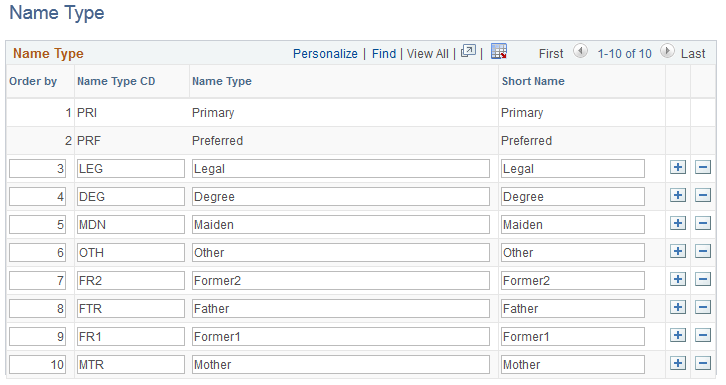Add a row after the Father row
Viewport: 726px width, 385px height.
[x=678, y=307]
